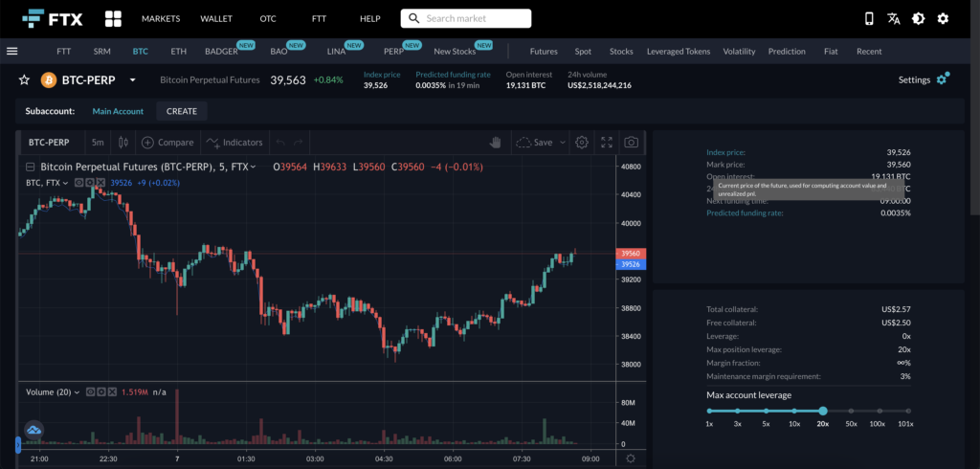Open the MARKETS menu
Screen dimensions: 980x469
[161, 19]
